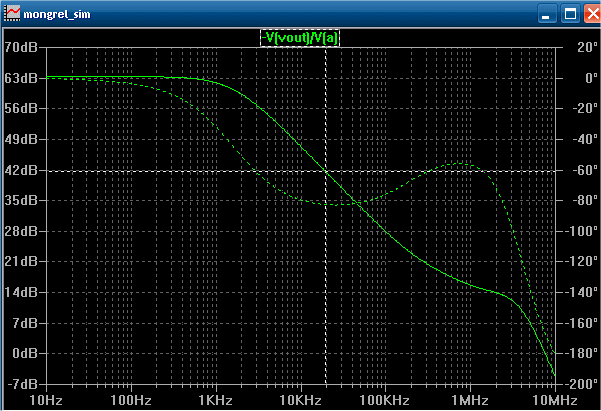Viewport: 601px width, 411px height.
Task: Click the 28dB magnitude axis label
Action: click(21, 231)
